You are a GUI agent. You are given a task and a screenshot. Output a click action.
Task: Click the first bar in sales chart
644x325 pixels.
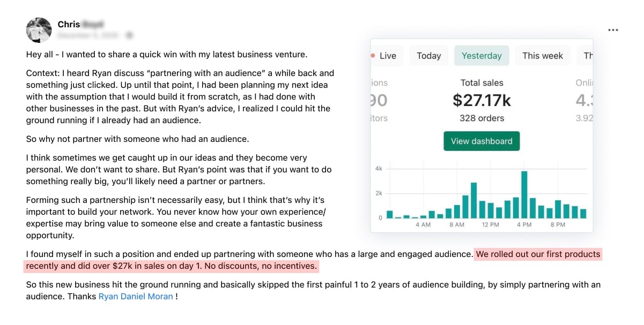(x=390, y=214)
